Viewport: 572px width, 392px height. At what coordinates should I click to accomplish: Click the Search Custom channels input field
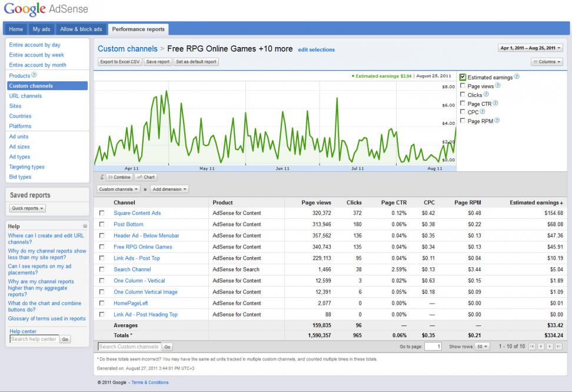(129, 347)
